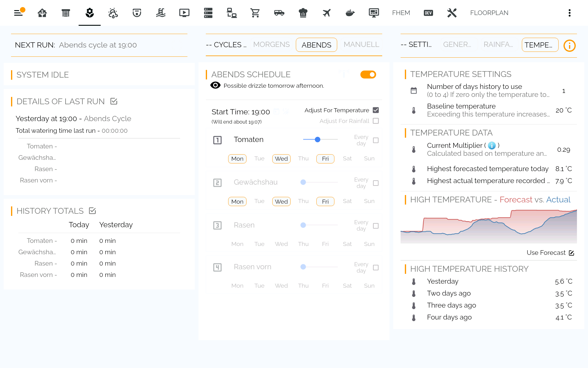Screen dimensions: 588x368
Task: Select the shopping cart icon
Action: (x=255, y=13)
